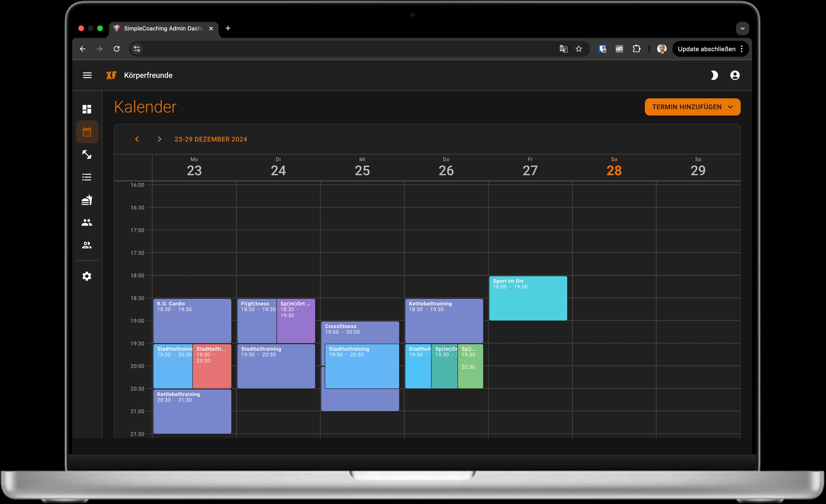This screenshot has height=504, width=826.
Task: Open Kettlebelltraining 20:30 event on Monday
Action: point(192,411)
